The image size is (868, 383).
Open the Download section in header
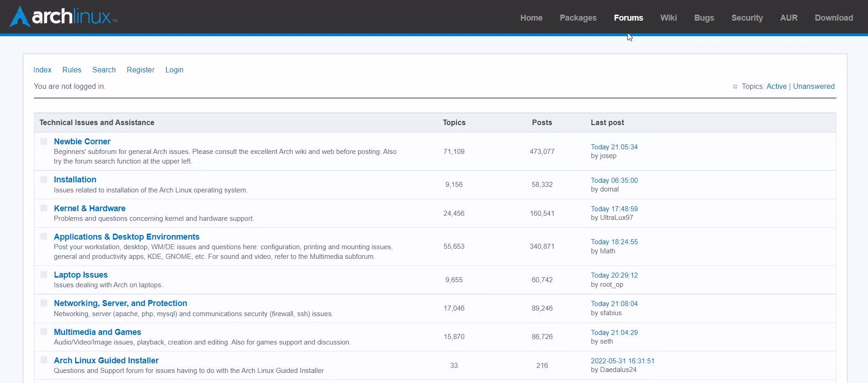click(834, 18)
